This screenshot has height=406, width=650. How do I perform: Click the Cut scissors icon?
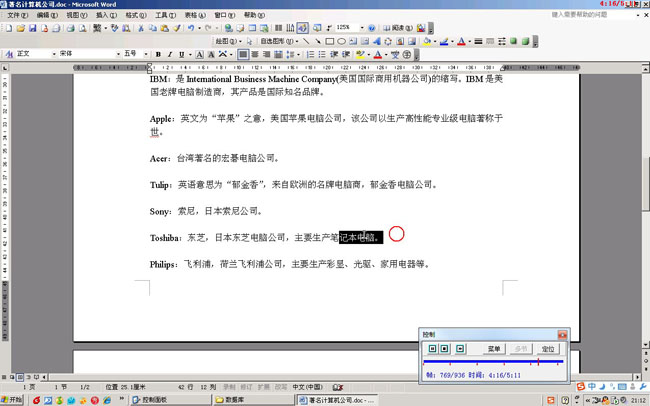(x=141, y=28)
